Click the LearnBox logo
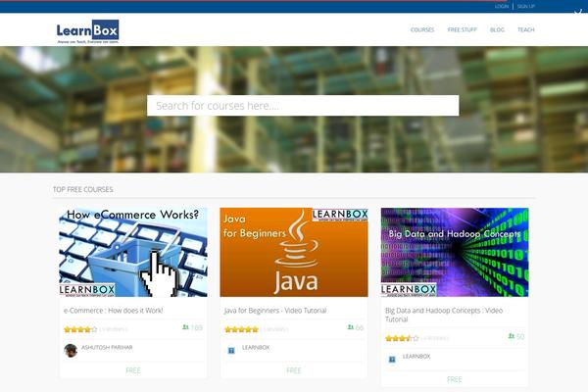Screen dimensions: 588x392 click(x=88, y=31)
